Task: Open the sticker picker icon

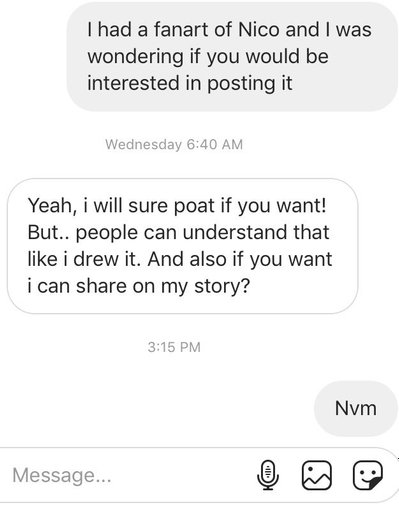Action: pyautogui.click(x=368, y=475)
